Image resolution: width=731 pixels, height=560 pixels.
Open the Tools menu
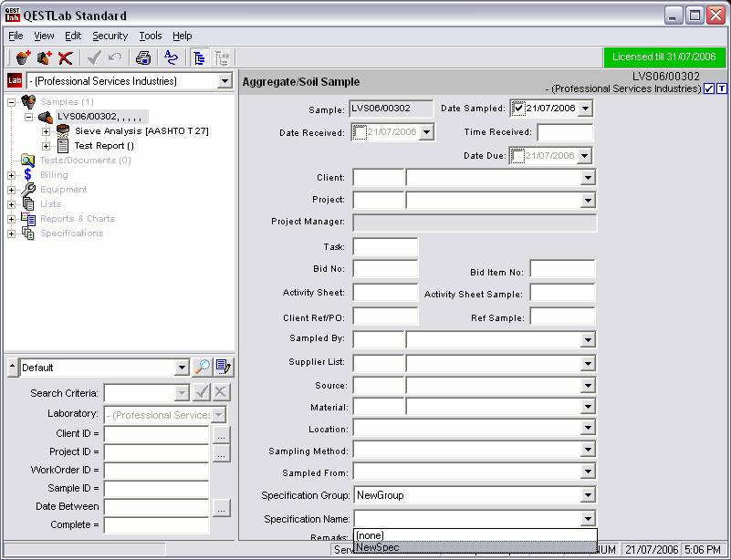pyautogui.click(x=150, y=36)
